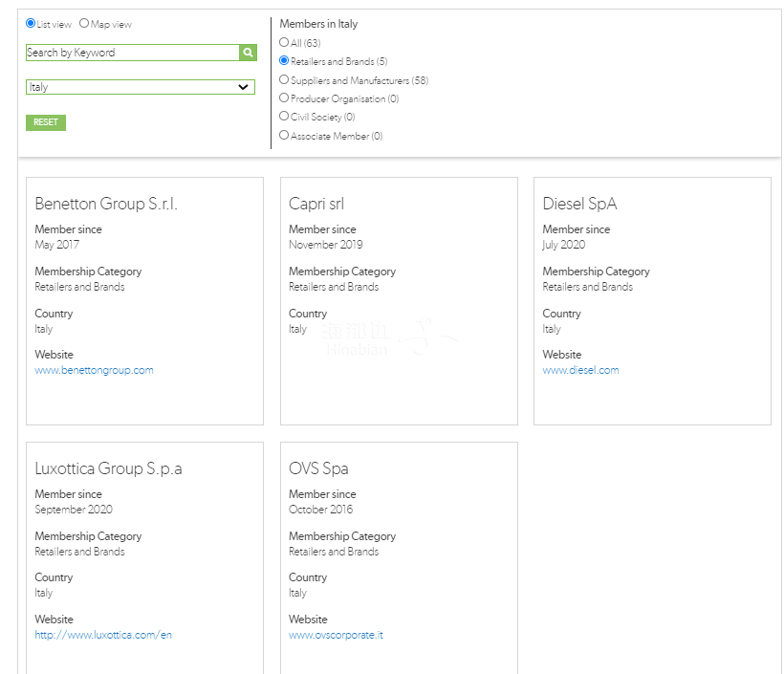Open the Luxottica website link

103,635
